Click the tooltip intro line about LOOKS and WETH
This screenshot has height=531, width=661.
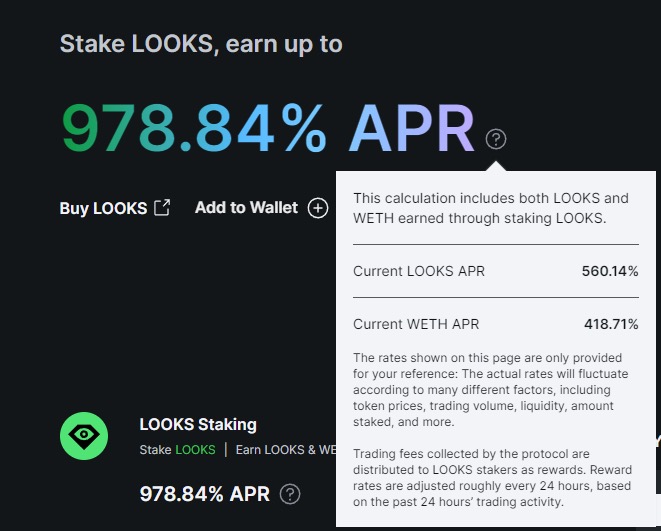tap(491, 208)
